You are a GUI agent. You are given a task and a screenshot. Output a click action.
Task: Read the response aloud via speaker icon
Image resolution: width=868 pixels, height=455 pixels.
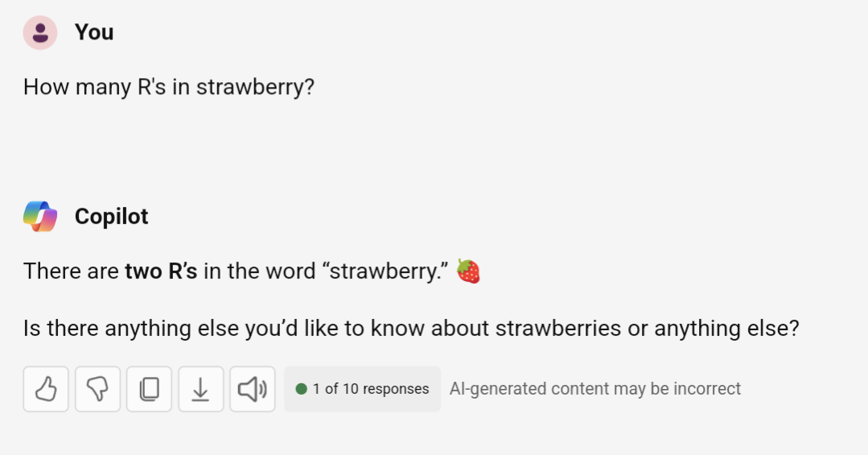click(253, 389)
